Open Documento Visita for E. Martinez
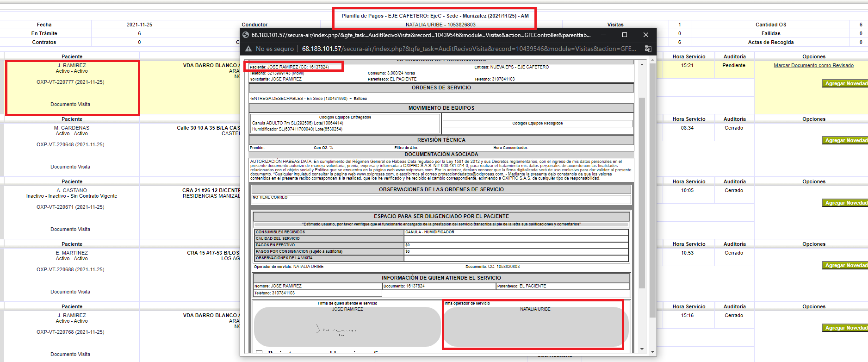Screen dimensions: 868x362 tap(70, 292)
